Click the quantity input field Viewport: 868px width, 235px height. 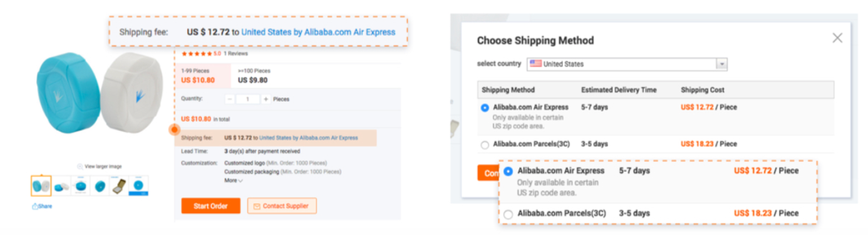pyautogui.click(x=247, y=99)
